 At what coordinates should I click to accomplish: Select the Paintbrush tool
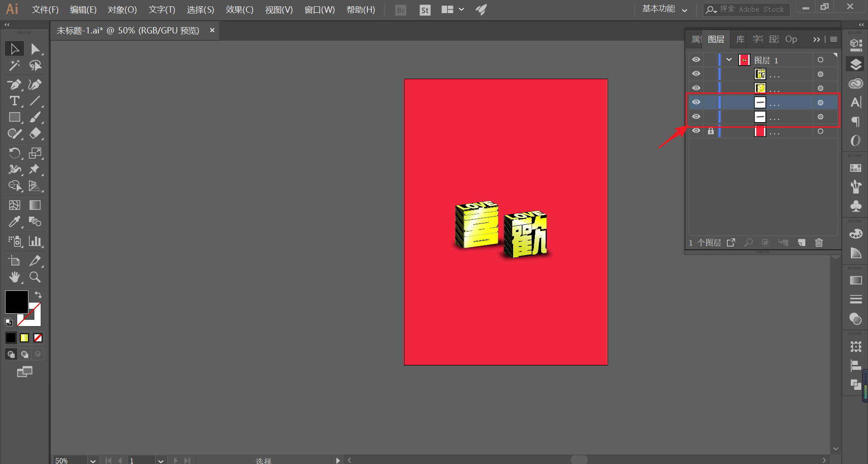35,118
